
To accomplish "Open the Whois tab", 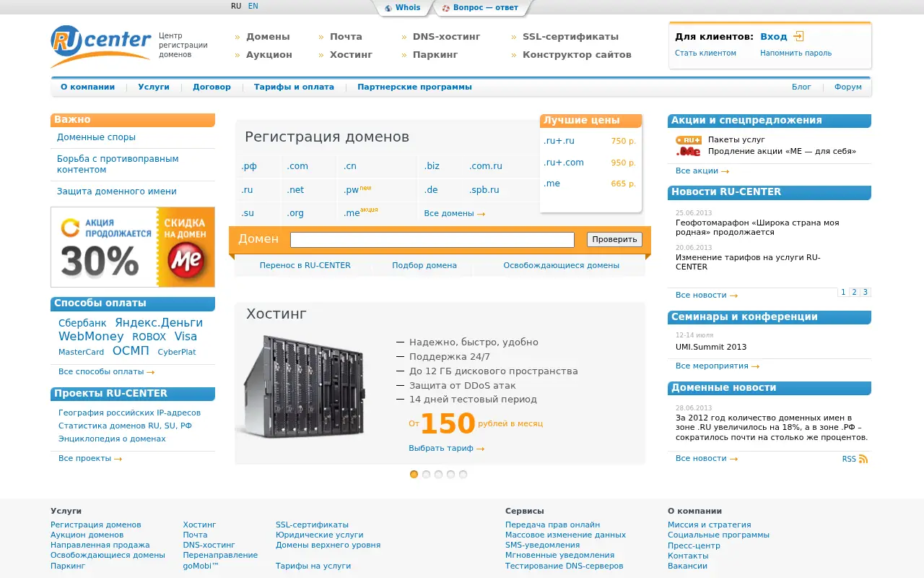I will coord(408,8).
